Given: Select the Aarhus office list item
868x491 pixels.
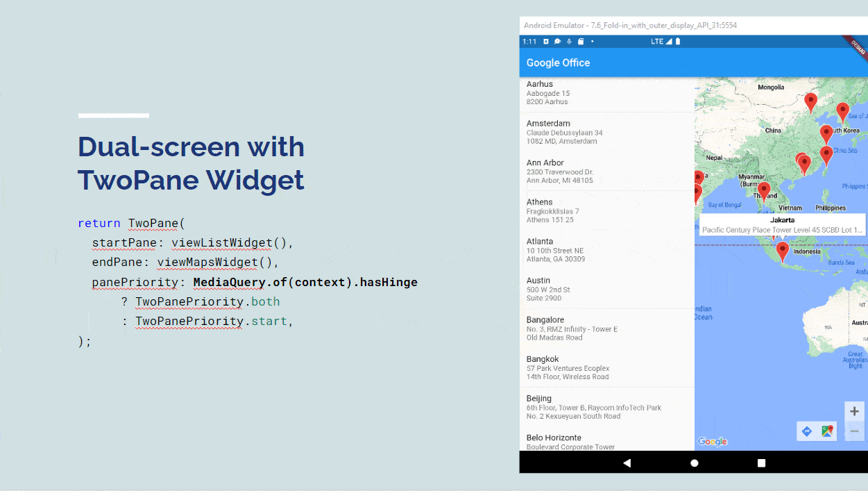Looking at the screenshot, I should [607, 93].
